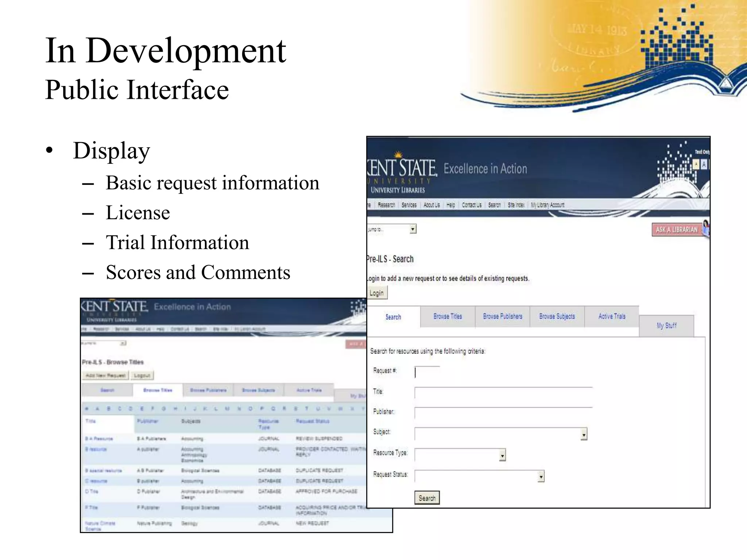Click the Request # input field

(427, 372)
